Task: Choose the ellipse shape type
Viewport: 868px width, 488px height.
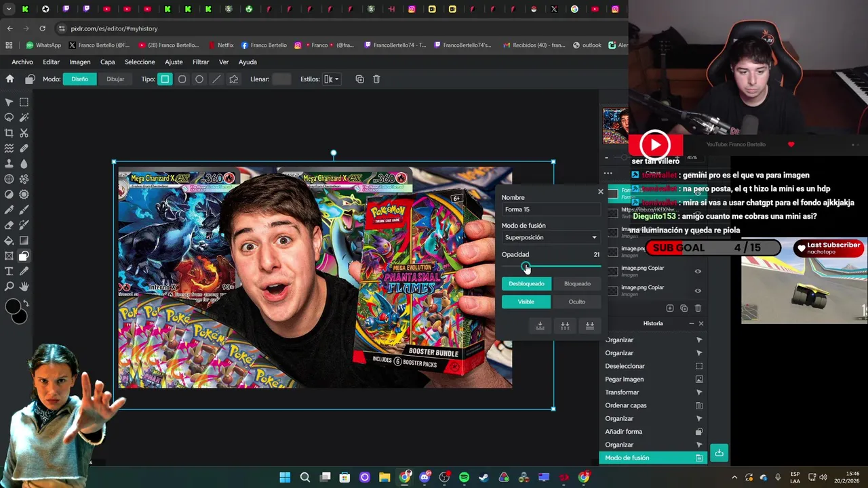Action: tap(199, 79)
